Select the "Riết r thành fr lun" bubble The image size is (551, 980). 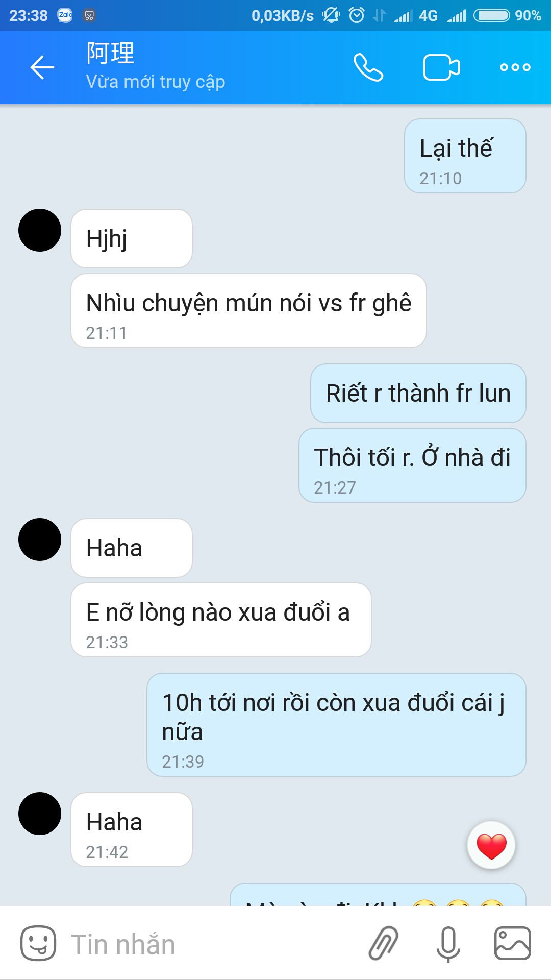tap(418, 393)
